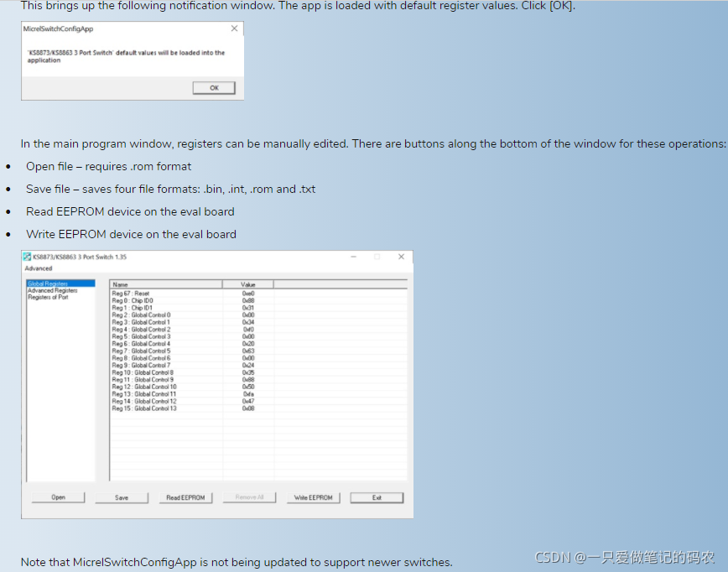728x572 pixels.
Task: Click the greyed Remove All button
Action: click(x=249, y=497)
